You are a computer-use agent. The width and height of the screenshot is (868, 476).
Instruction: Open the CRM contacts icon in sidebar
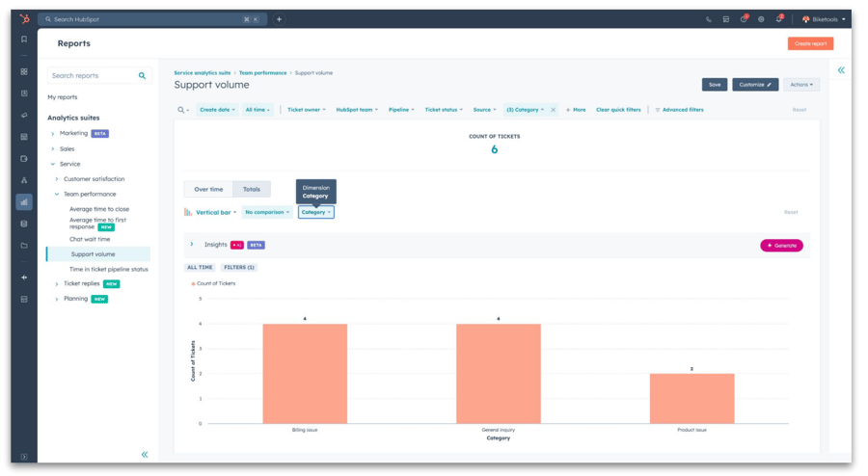(x=24, y=93)
